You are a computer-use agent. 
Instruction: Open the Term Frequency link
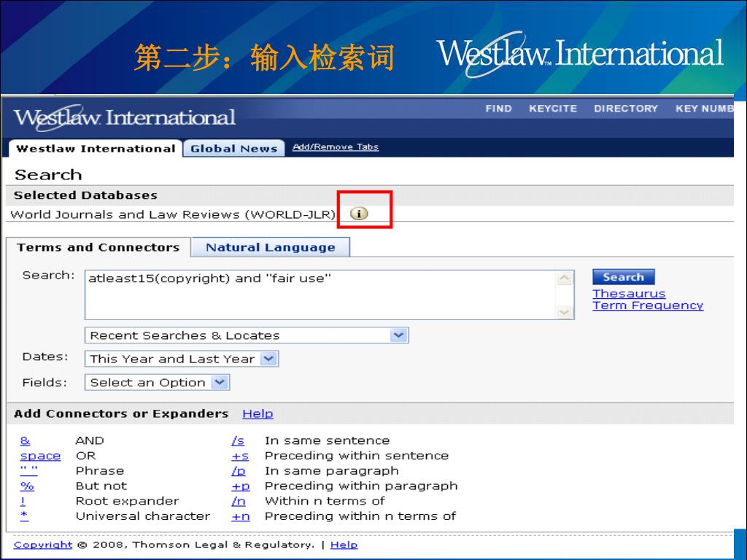(648, 306)
